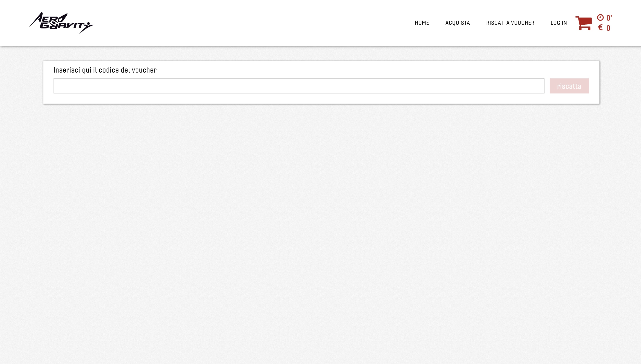The height and width of the screenshot is (364, 641).
Task: Click blank header space left of HOME
Action: point(250,23)
